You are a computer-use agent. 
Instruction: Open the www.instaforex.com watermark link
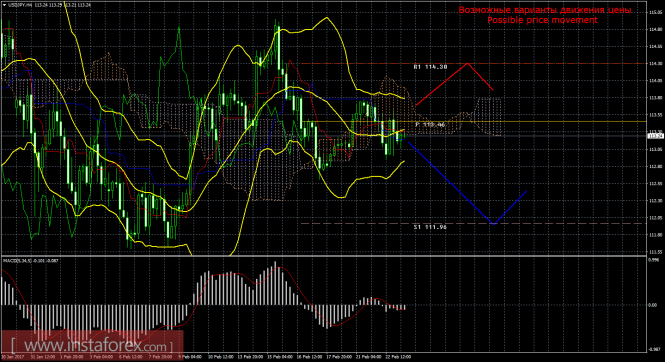click(92, 345)
